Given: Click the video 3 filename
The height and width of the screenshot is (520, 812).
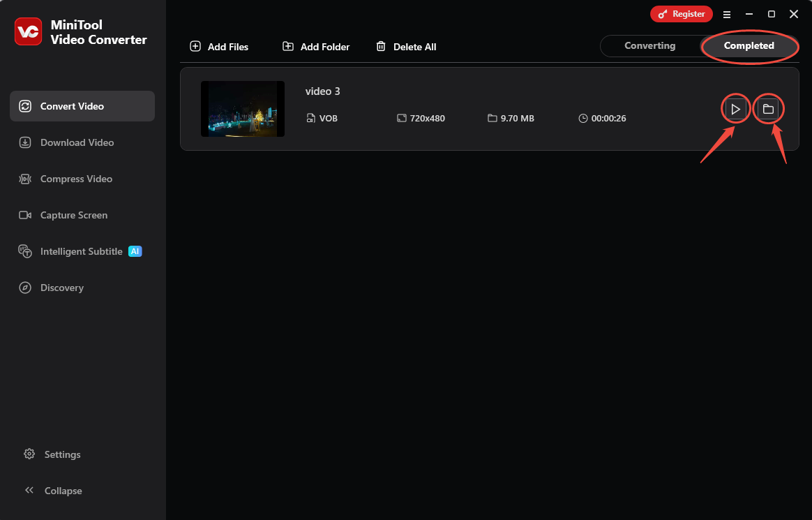Looking at the screenshot, I should [323, 91].
